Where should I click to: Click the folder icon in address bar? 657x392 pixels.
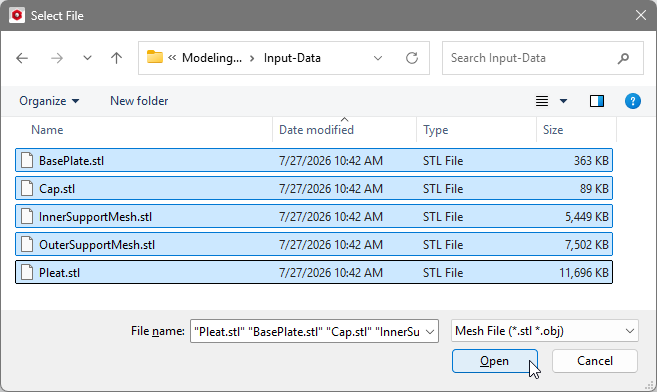(x=155, y=57)
